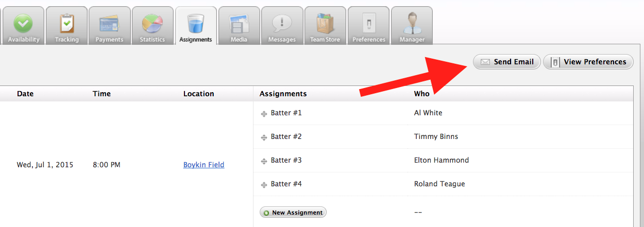Click the move handle beside Batter #4
Screen dimensions: 644x227
[264, 184]
